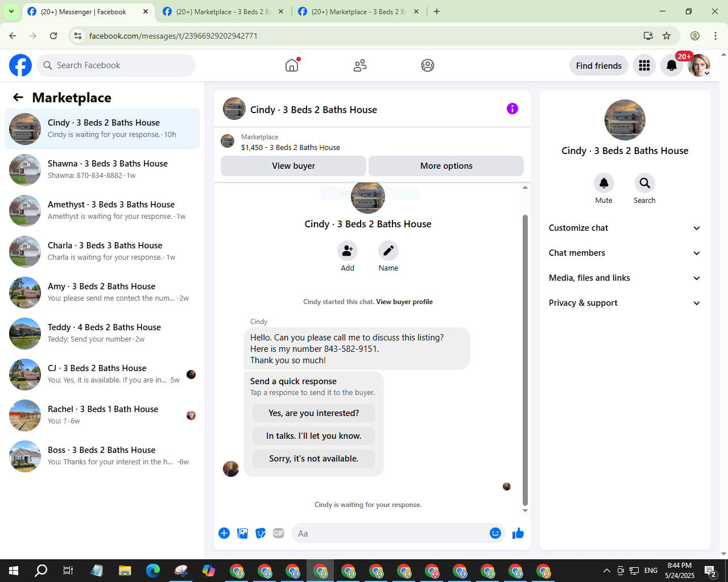Open Task View from taskbar

tap(68, 571)
